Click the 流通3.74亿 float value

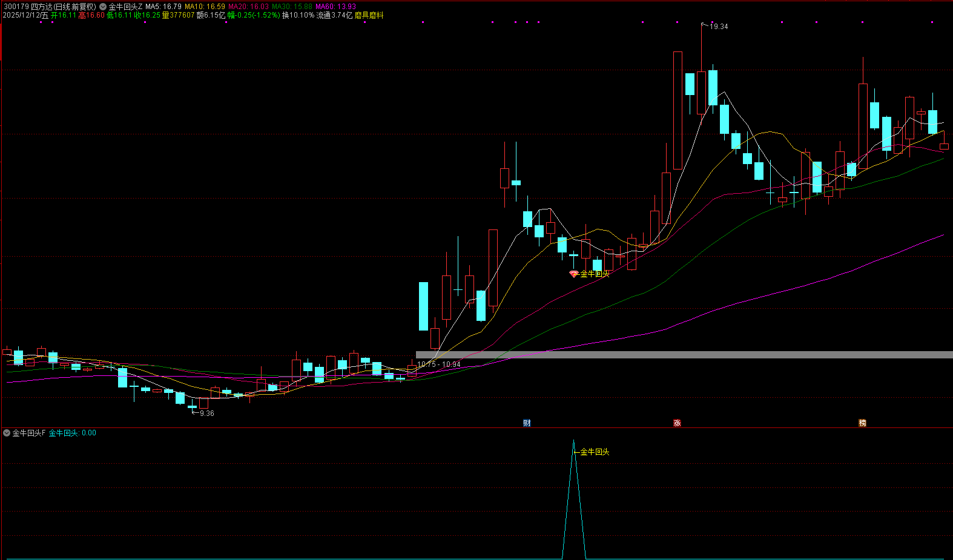pyautogui.click(x=335, y=15)
